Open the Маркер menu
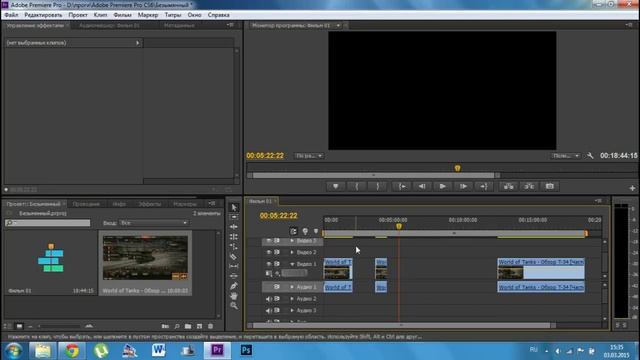 click(x=148, y=15)
